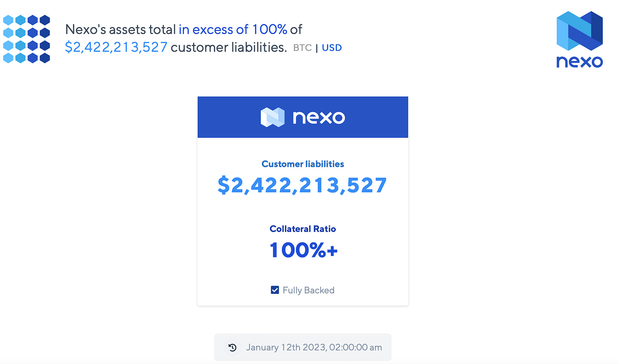The height and width of the screenshot is (364, 619).
Task: Click the large $2,422,213,527 figure in card
Action: [302, 185]
